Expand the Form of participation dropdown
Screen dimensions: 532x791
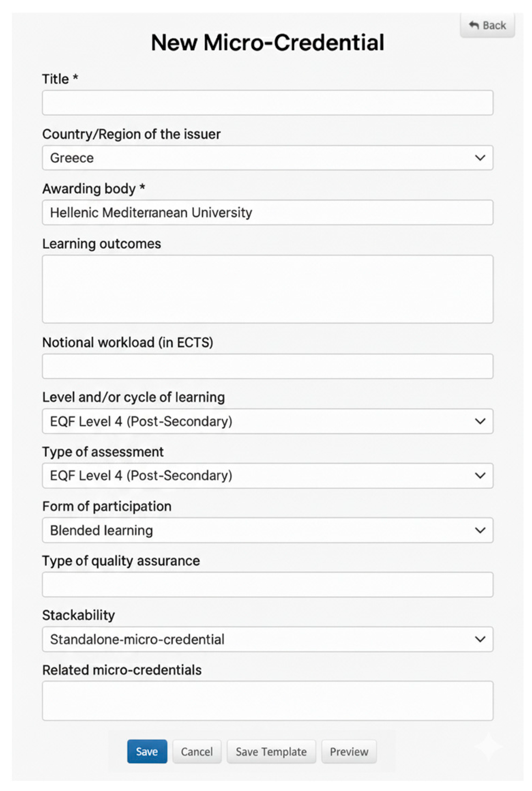267,530
